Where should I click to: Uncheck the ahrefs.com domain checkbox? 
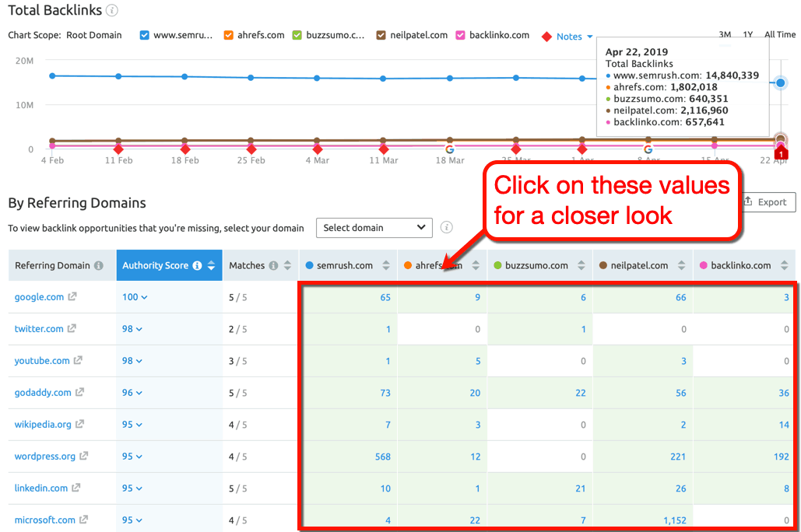coord(227,35)
